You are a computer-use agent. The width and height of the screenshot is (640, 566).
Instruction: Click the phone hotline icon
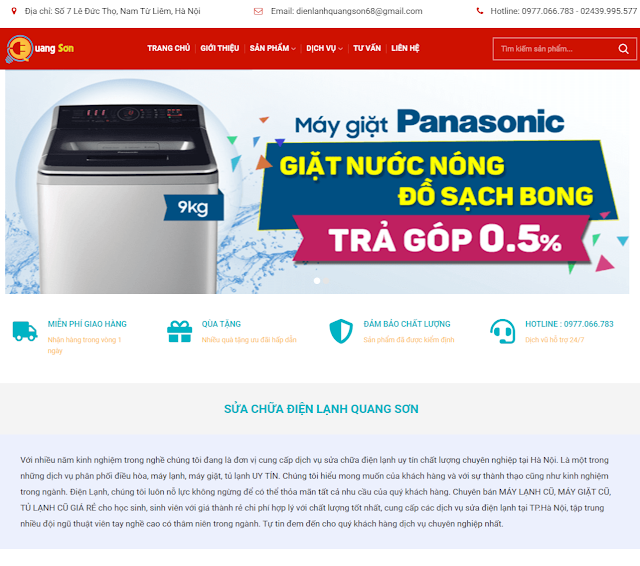[x=480, y=11]
